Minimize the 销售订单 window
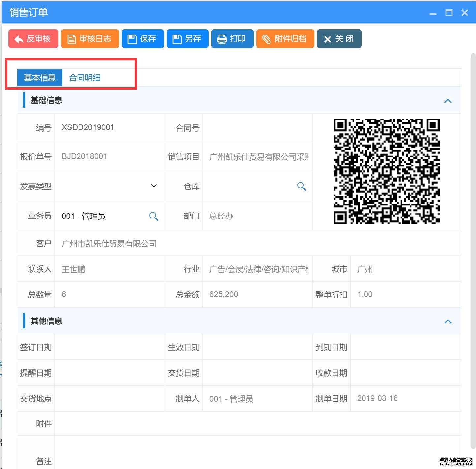The width and height of the screenshot is (476, 469). 433,13
